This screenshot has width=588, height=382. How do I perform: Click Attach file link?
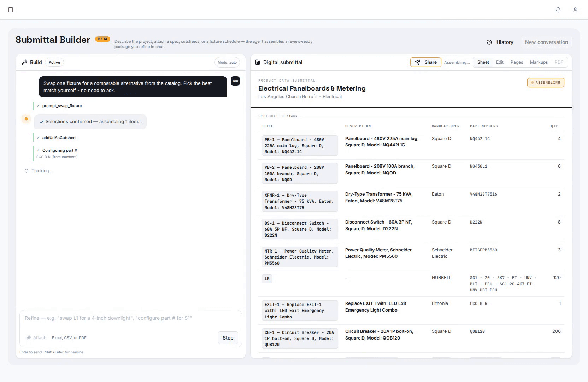click(36, 338)
